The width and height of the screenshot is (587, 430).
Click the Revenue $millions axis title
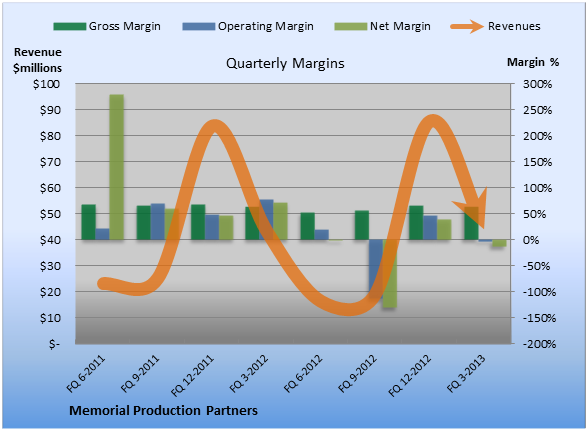[x=37, y=60]
